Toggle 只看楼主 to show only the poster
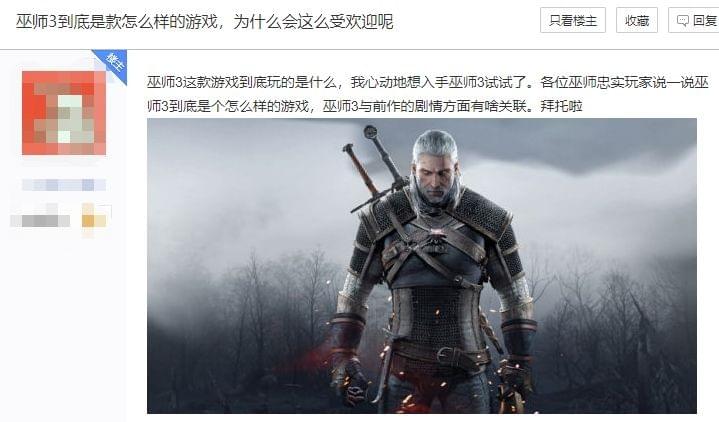 [573, 20]
